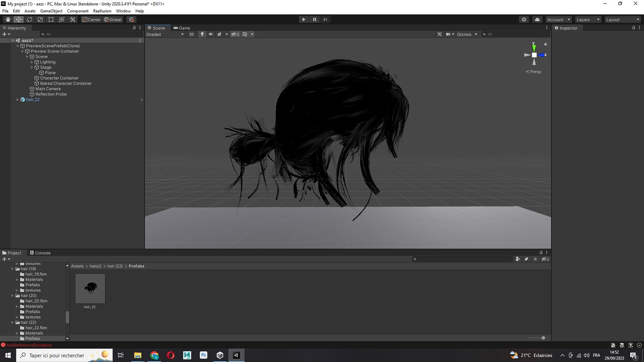The image size is (644, 362).
Task: Open Unity Collaborate services icon
Action: [x=524, y=19]
